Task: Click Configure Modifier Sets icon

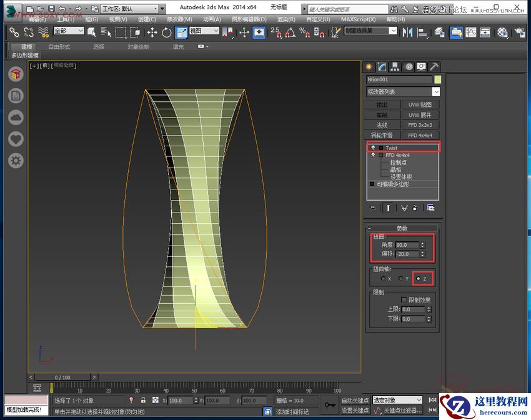Action: click(x=430, y=207)
